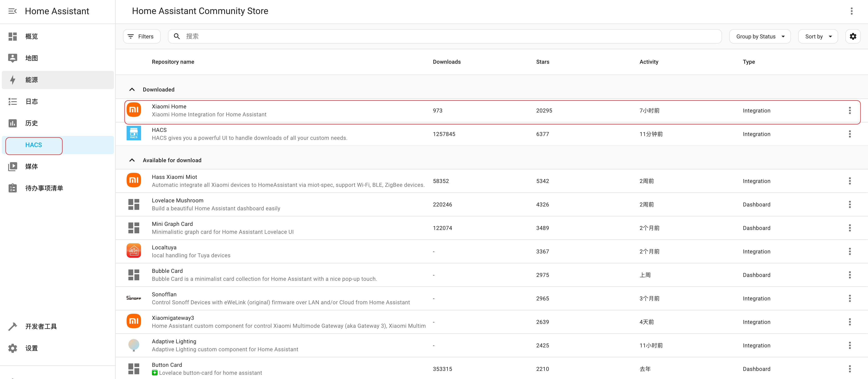The width and height of the screenshot is (868, 379).
Task: Open the three-dot menu for Xiaomi Home
Action: pos(849,110)
